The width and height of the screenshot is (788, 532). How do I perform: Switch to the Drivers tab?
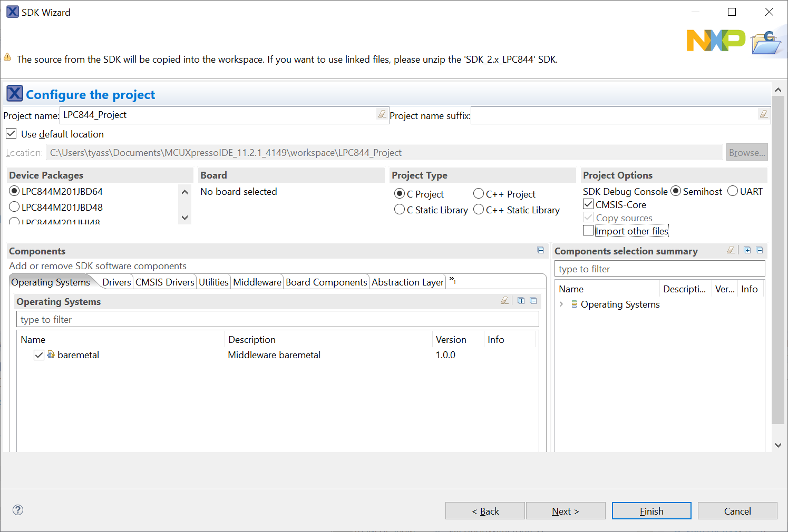pyautogui.click(x=116, y=282)
